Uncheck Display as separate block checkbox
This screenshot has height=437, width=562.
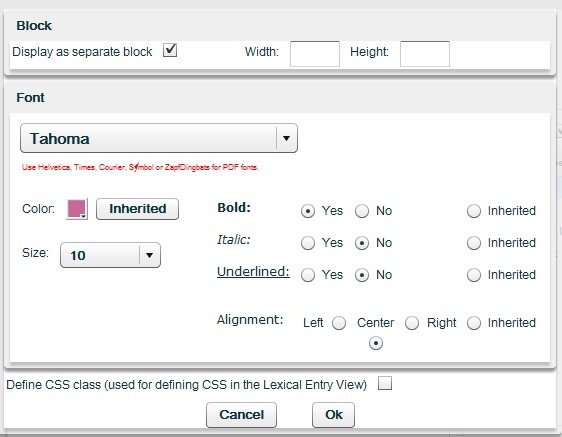pyautogui.click(x=170, y=50)
